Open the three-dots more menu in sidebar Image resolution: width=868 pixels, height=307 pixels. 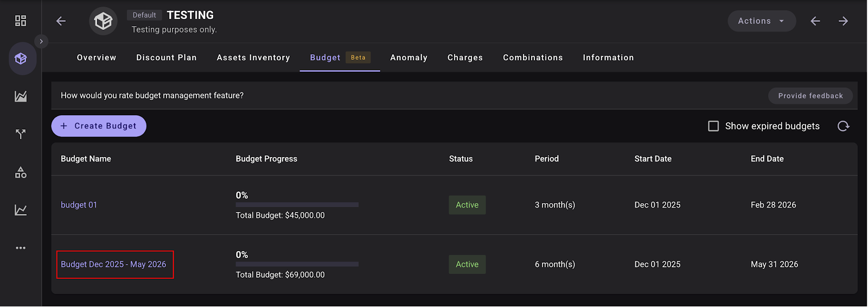tap(21, 248)
